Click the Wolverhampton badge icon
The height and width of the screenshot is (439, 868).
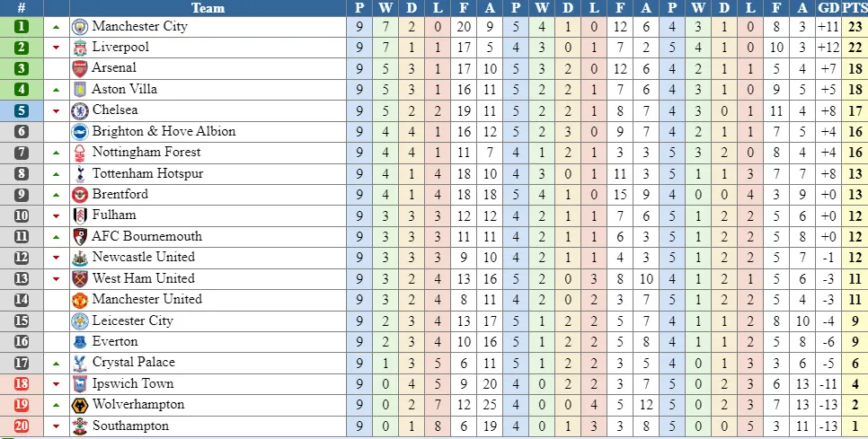[80, 405]
